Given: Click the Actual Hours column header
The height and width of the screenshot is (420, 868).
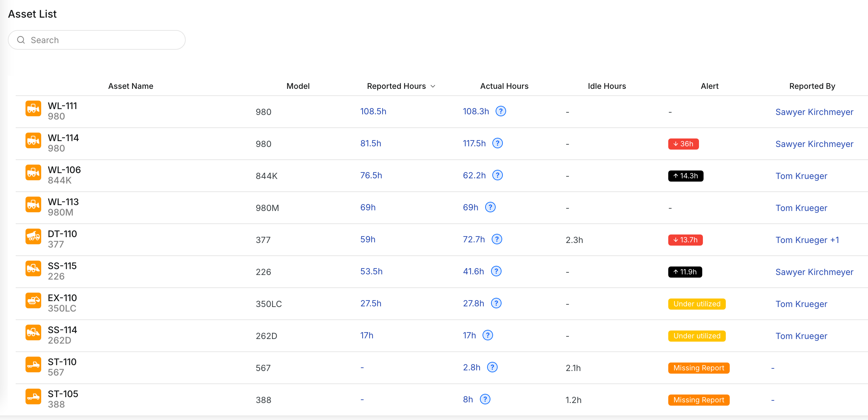Looking at the screenshot, I should pyautogui.click(x=504, y=86).
